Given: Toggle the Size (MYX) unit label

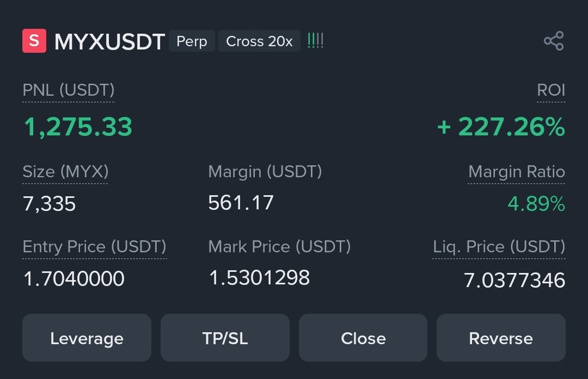Looking at the screenshot, I should pos(65,172).
